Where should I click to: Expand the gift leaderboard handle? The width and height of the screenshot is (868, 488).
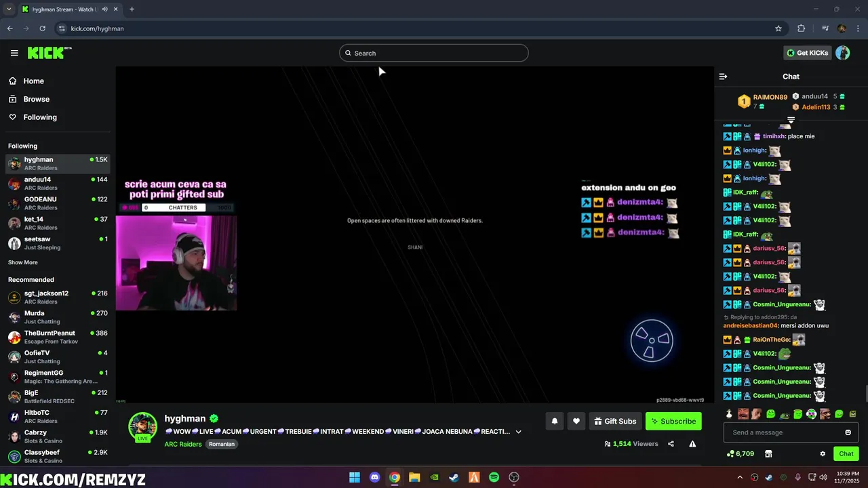click(791, 120)
